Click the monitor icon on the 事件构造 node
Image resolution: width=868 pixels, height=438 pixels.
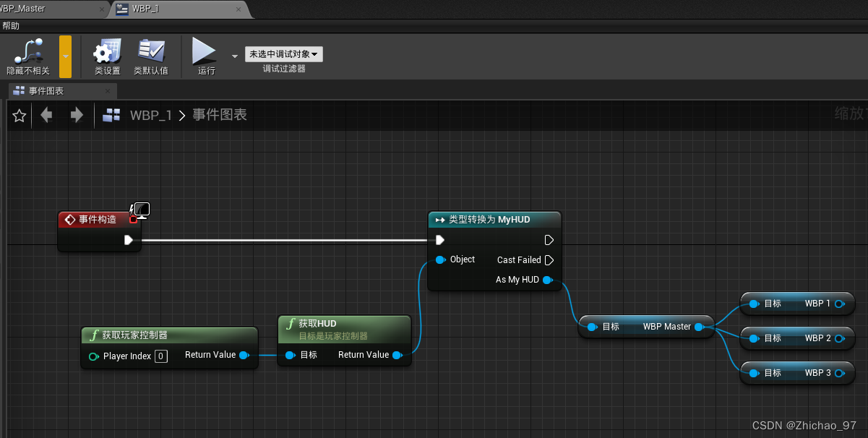[x=142, y=210]
